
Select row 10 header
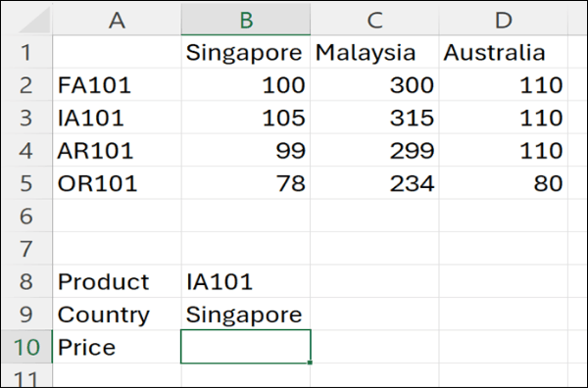coord(26,347)
